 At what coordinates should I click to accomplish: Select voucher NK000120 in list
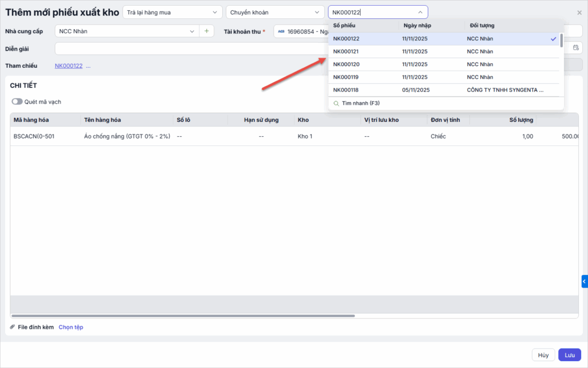click(444, 64)
